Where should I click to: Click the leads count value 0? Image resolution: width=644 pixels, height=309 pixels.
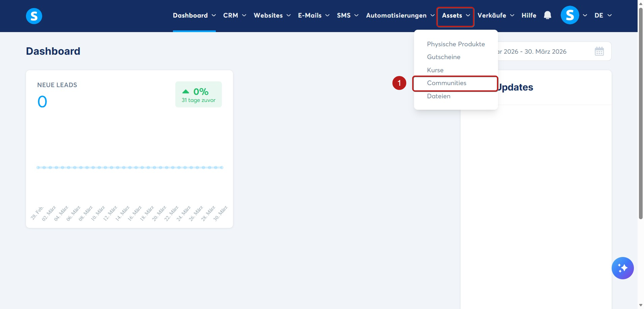[42, 102]
